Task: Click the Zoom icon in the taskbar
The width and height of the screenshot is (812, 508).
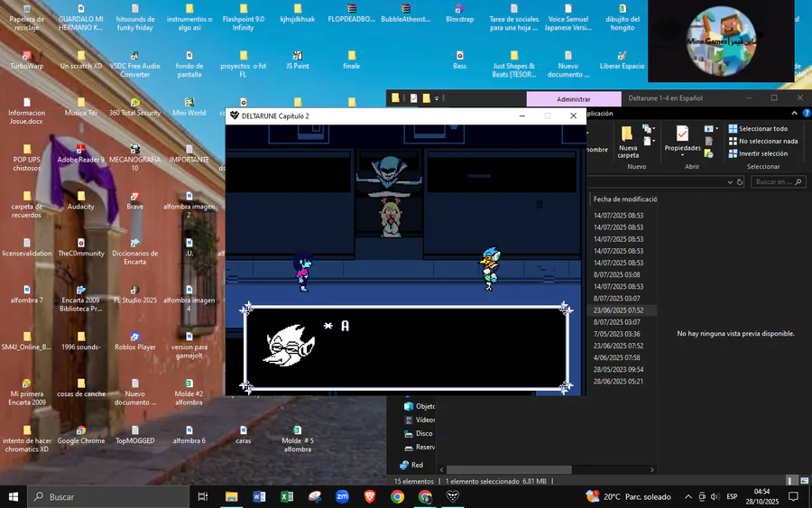Action: pos(342,496)
